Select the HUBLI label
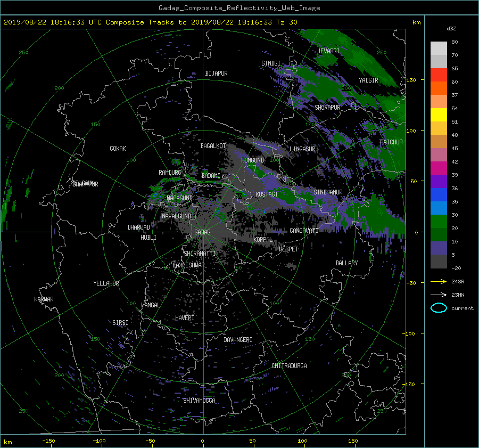The width and height of the screenshot is (479, 448). pyautogui.click(x=148, y=238)
